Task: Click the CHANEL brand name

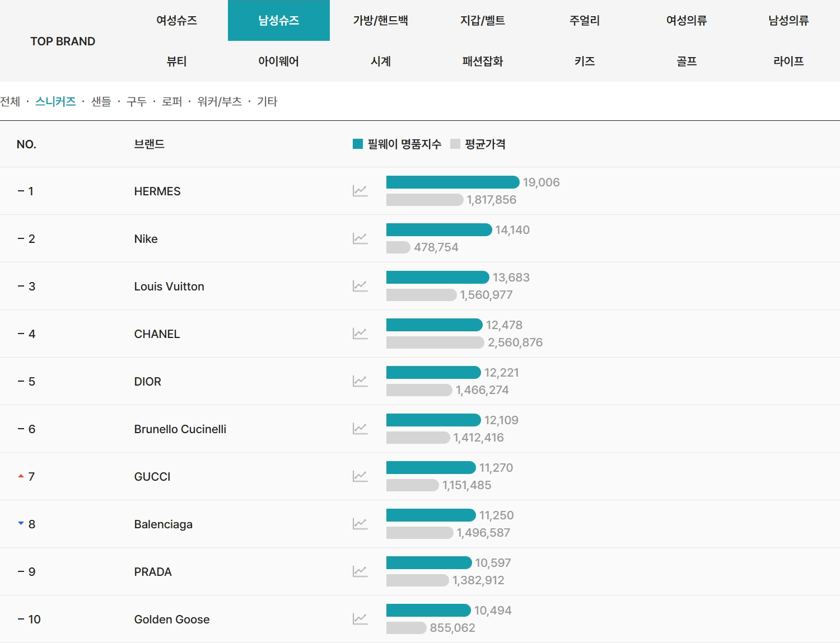Action: point(157,334)
